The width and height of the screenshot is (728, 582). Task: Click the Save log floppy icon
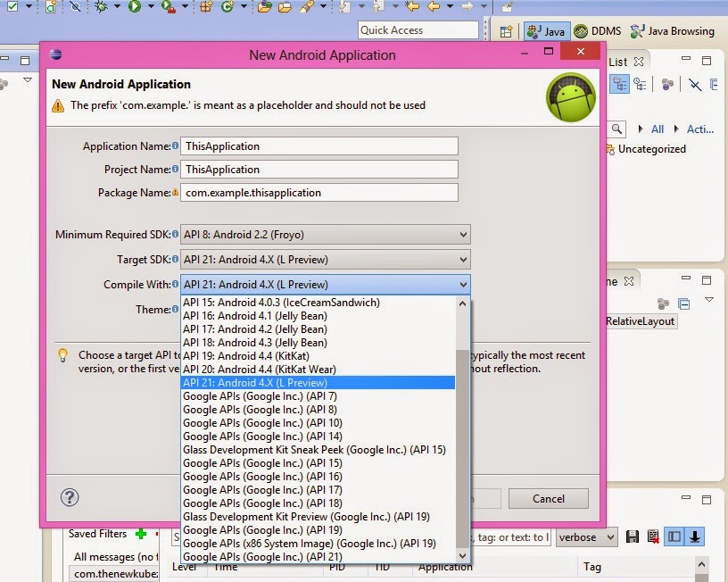click(x=632, y=537)
